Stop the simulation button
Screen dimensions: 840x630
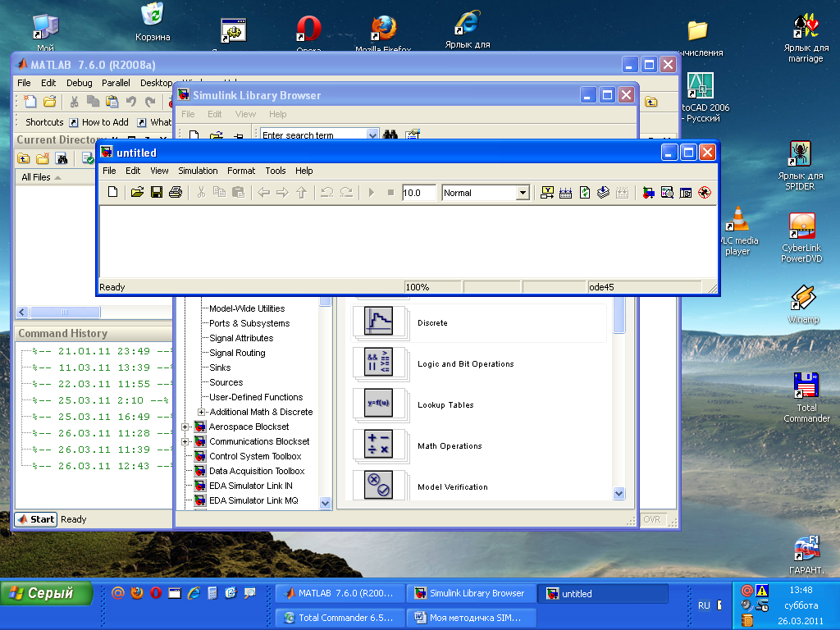[x=390, y=192]
